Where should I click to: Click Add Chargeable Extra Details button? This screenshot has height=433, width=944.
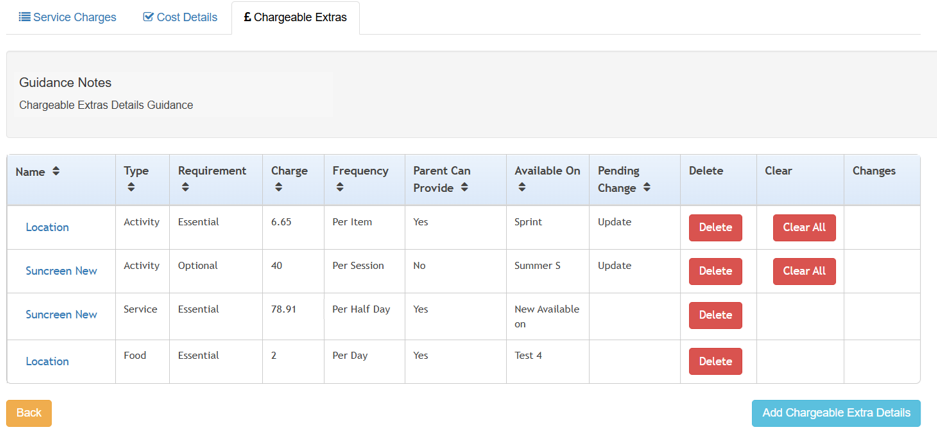click(x=836, y=413)
